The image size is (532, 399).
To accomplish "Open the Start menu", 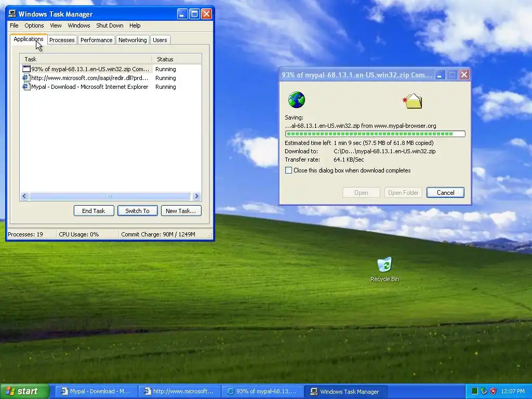I will 25,391.
